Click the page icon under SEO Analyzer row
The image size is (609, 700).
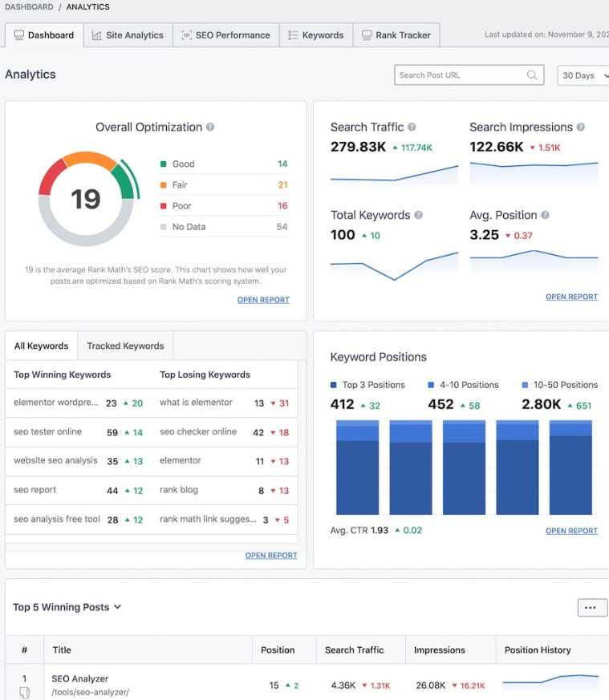click(24, 693)
